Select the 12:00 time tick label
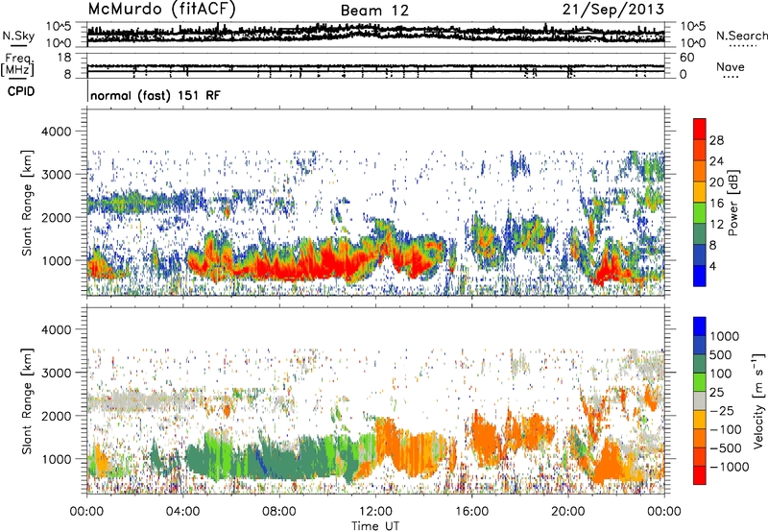This screenshot has height=532, width=768. (x=375, y=512)
